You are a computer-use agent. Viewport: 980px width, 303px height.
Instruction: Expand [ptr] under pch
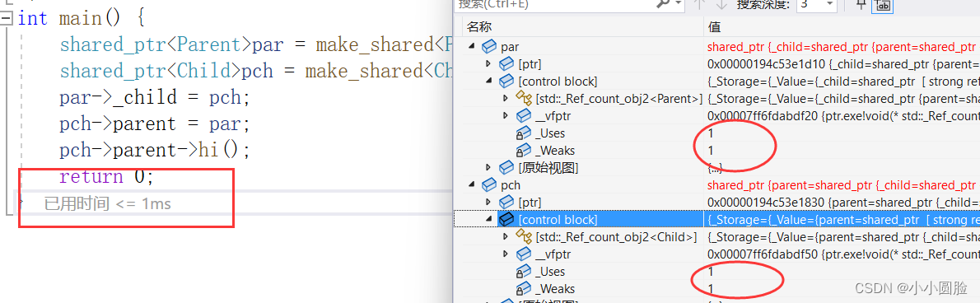(x=488, y=203)
